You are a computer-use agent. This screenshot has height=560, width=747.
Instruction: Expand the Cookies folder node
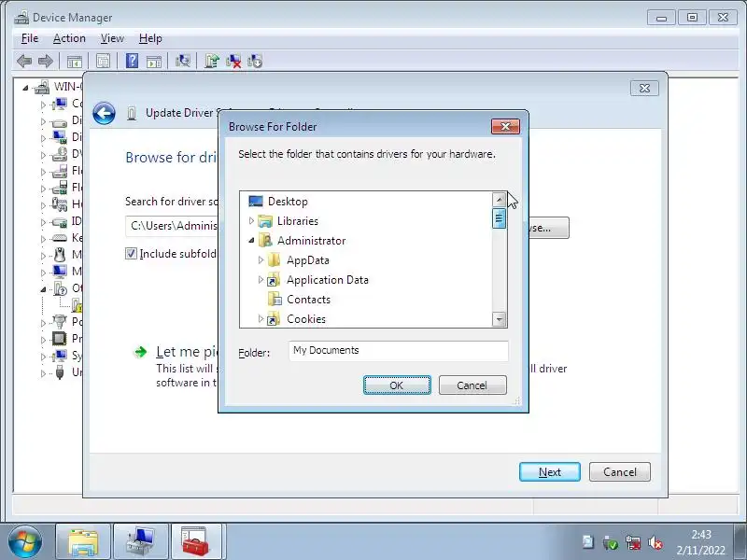pyautogui.click(x=261, y=318)
